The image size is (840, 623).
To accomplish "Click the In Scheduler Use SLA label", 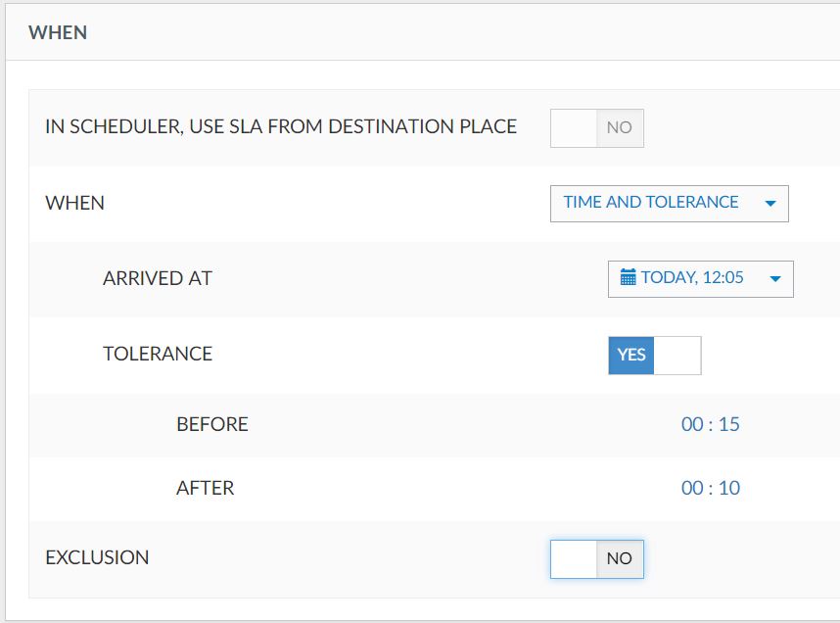I will point(281,126).
